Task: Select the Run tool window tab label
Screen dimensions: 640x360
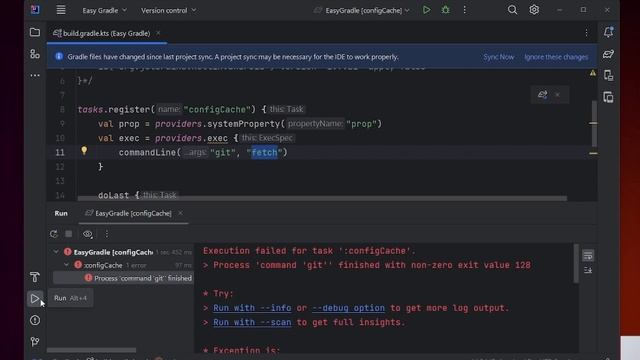Action: [61, 213]
